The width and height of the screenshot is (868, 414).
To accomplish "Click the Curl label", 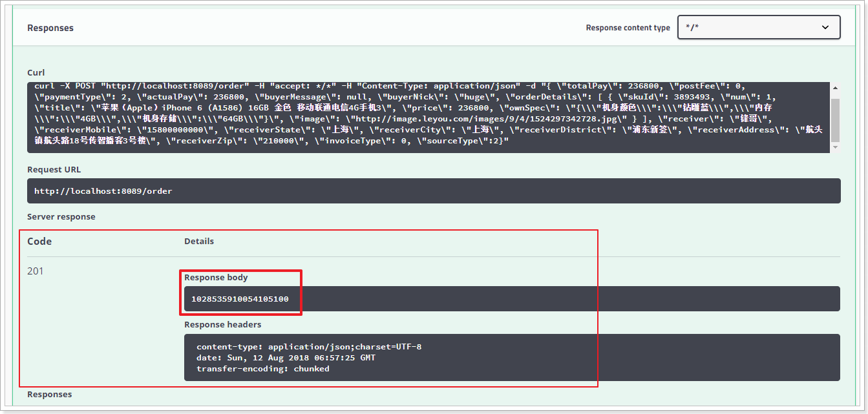I will coord(36,72).
